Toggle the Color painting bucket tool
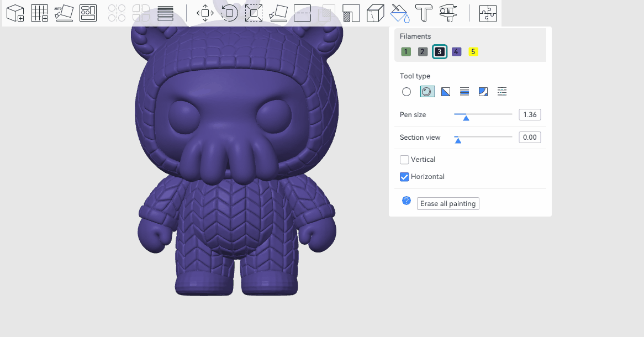 [x=400, y=13]
